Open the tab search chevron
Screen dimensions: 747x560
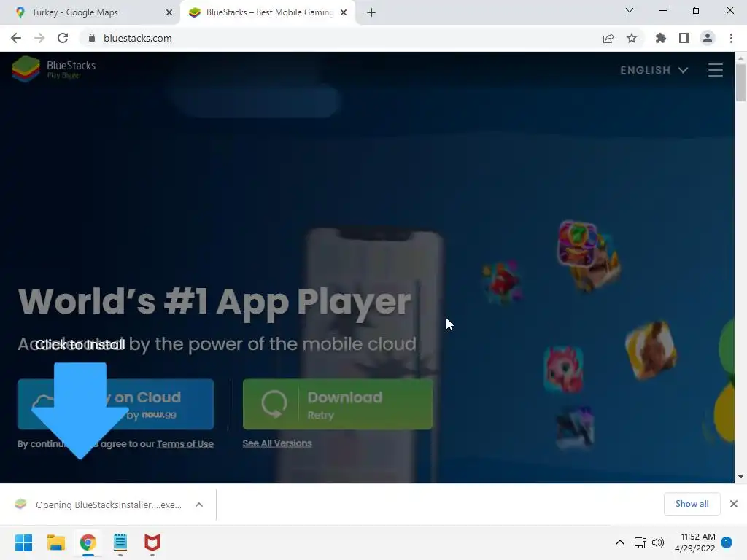tap(630, 10)
